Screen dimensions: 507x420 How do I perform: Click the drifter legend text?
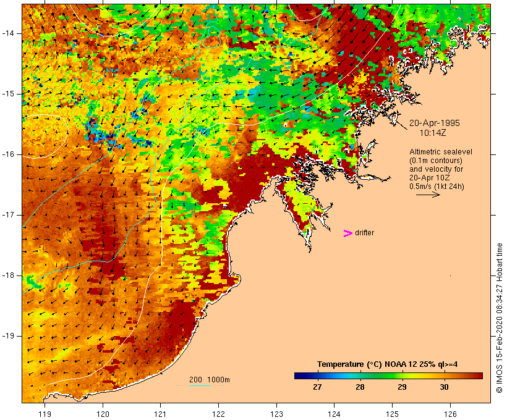coord(364,233)
